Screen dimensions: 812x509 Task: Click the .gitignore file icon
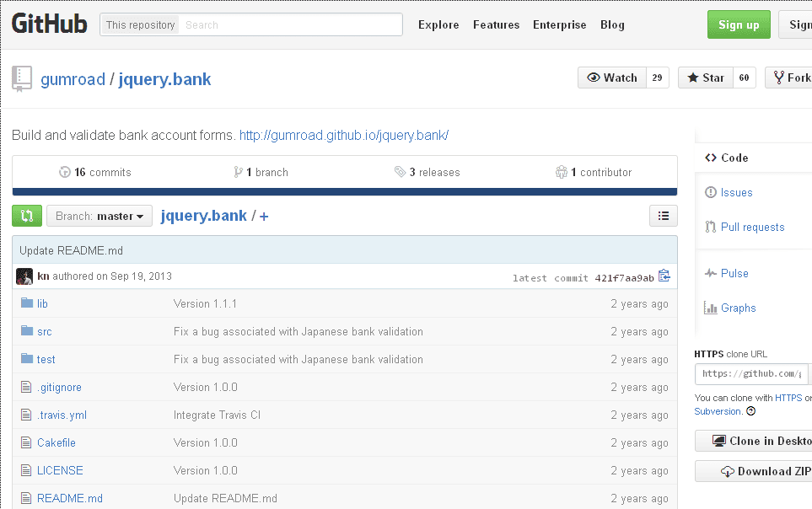pos(26,387)
